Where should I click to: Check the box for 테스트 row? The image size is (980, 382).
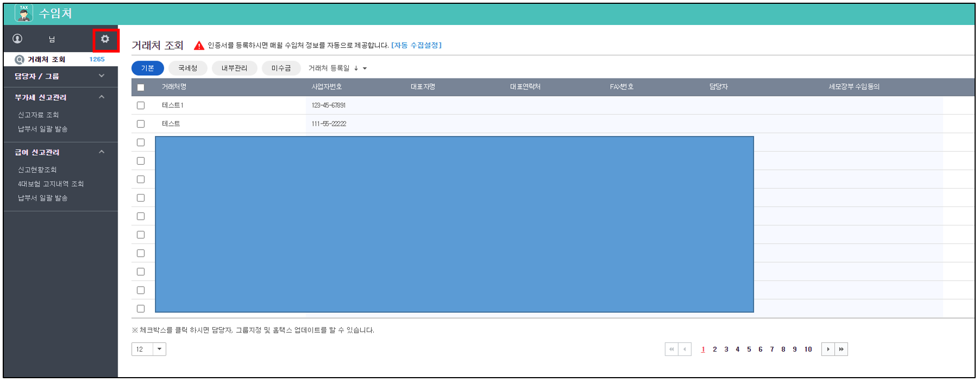(x=141, y=124)
